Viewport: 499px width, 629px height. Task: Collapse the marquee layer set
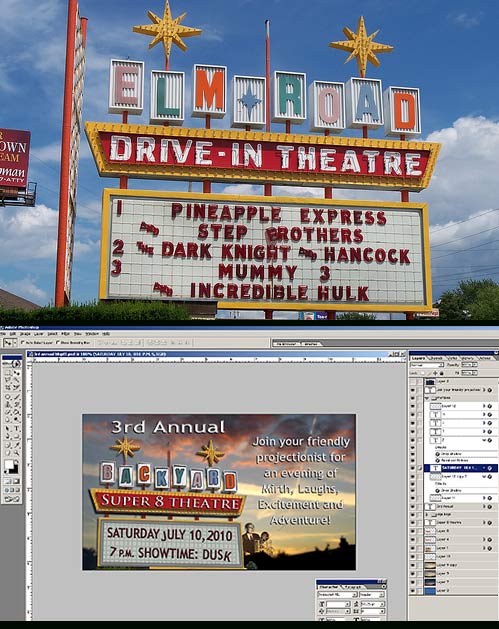coord(427,398)
